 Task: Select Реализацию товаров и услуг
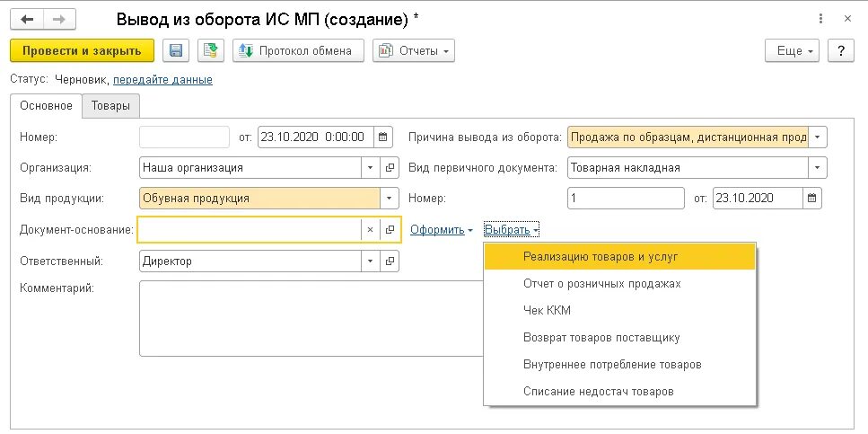(600, 257)
